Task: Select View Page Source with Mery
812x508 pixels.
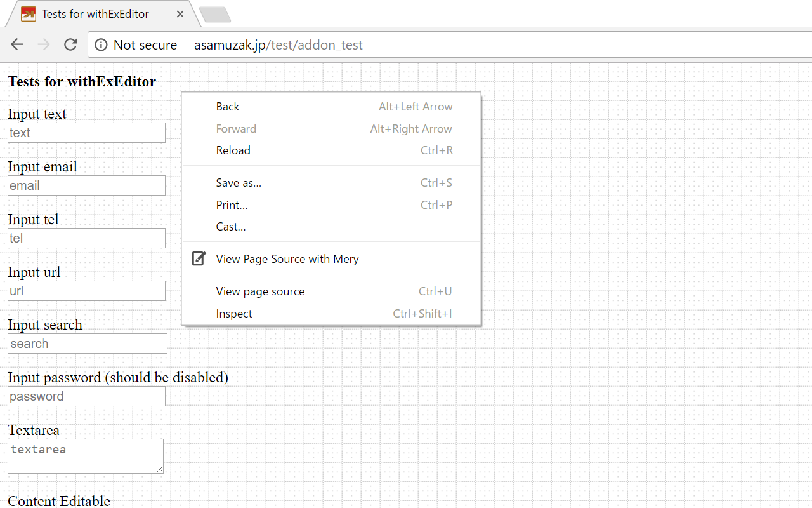Action: pos(331,259)
